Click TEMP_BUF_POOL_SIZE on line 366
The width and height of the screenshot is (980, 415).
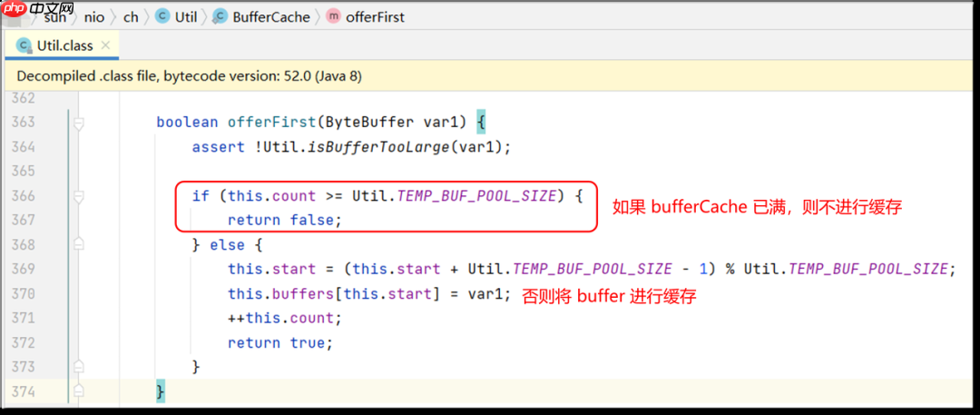(477, 196)
